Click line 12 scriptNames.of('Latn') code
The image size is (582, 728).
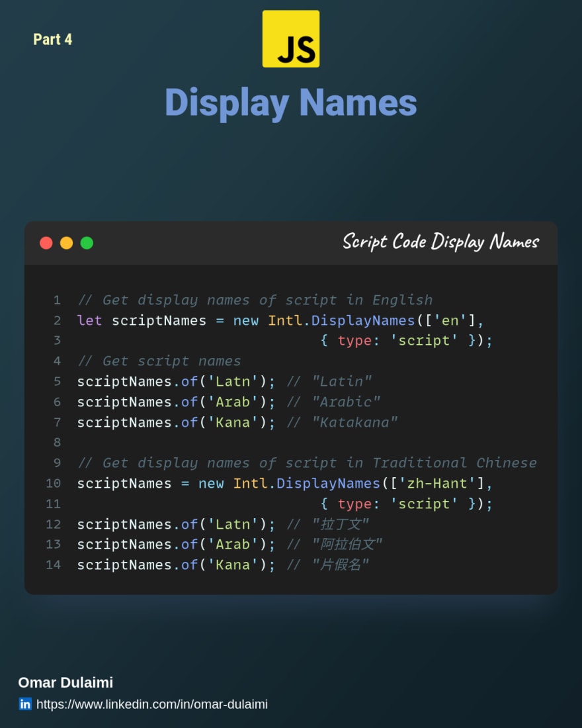(x=177, y=524)
